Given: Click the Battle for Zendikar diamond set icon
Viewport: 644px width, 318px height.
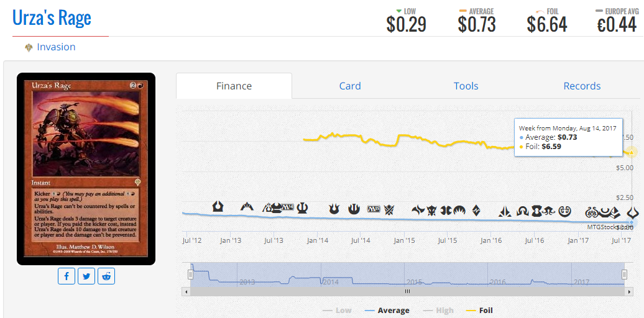Looking at the screenshot, I should click(476, 211).
